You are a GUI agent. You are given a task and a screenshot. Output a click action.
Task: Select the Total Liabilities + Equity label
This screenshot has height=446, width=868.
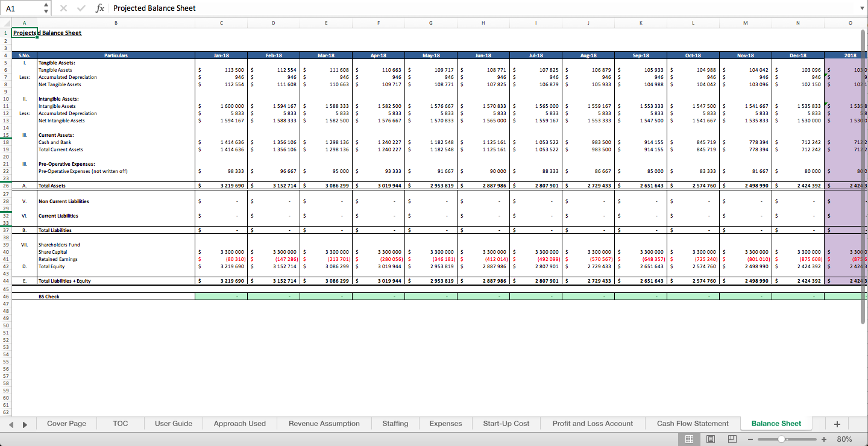(116, 281)
